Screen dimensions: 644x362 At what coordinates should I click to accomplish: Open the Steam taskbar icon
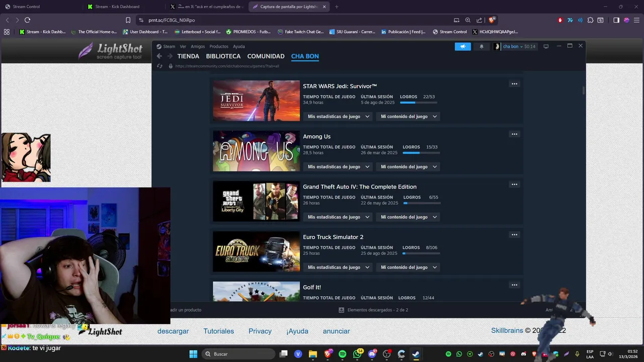416,354
